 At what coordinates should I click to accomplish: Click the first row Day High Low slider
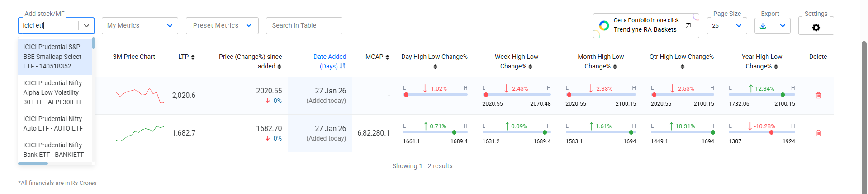tap(435, 95)
